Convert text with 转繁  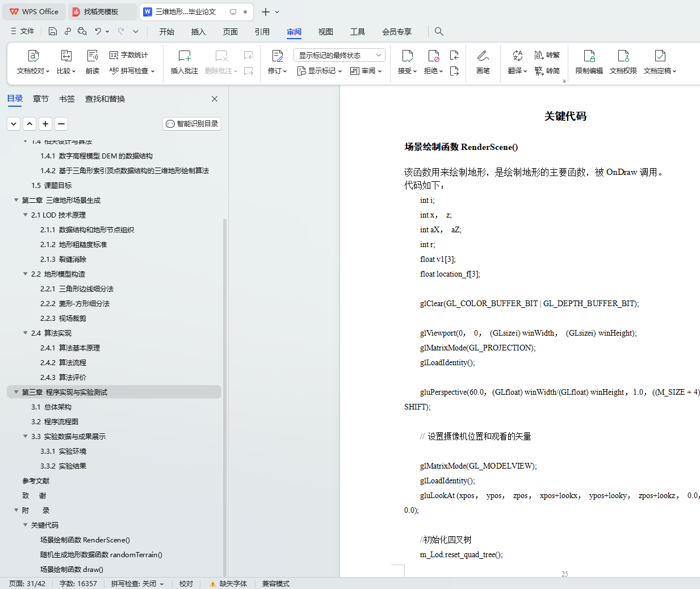[x=547, y=55]
